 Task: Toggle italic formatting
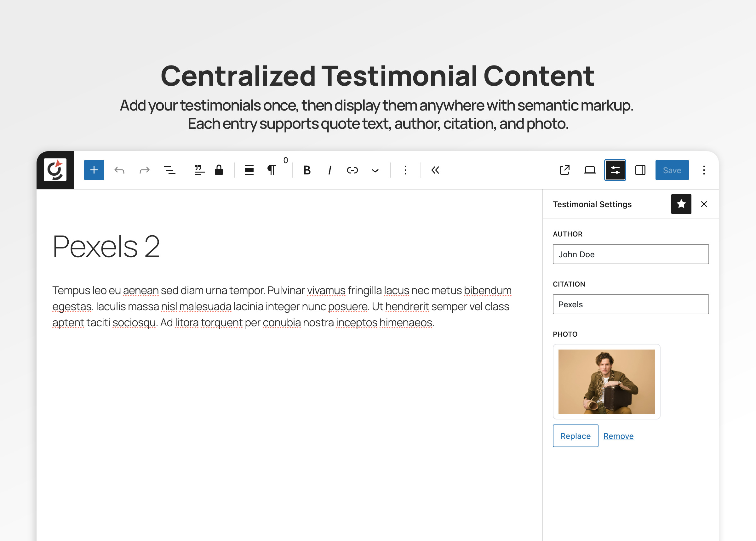coord(329,170)
